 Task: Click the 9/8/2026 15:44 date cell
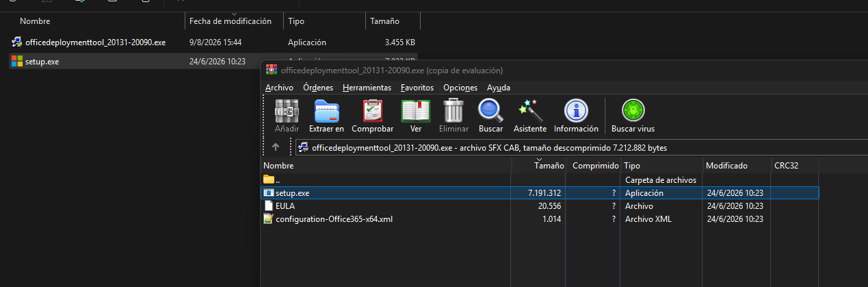215,42
